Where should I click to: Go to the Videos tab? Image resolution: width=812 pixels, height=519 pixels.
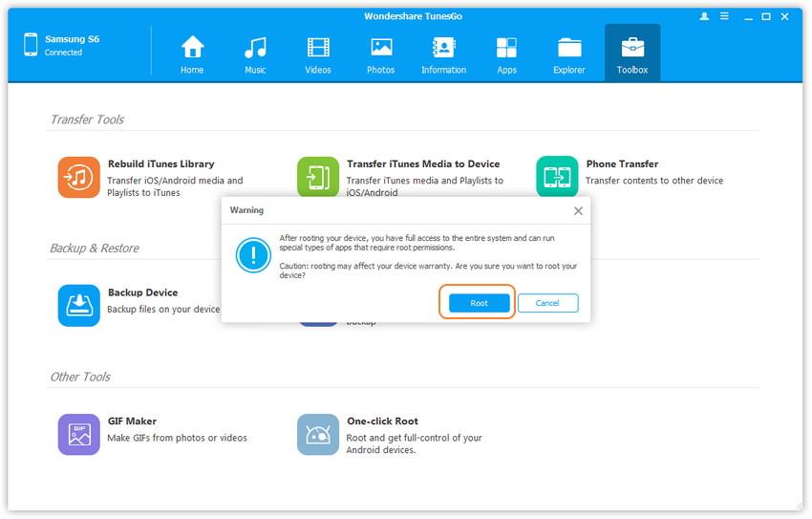point(318,54)
